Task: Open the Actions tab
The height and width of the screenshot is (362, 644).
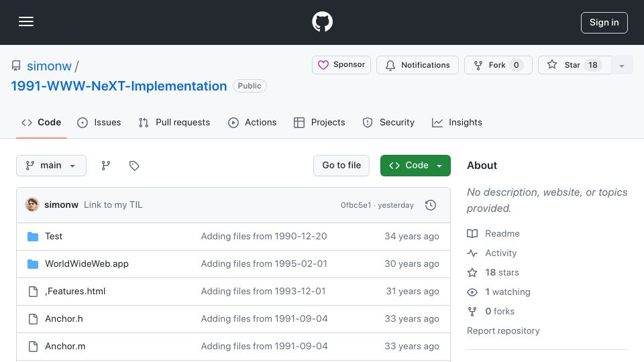Action: click(252, 122)
